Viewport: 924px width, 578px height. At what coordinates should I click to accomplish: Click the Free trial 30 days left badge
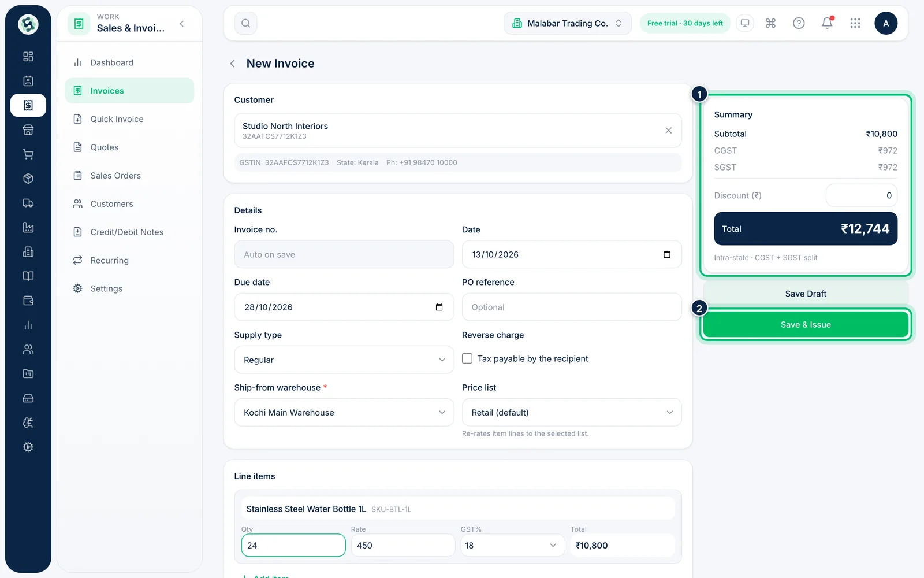pyautogui.click(x=685, y=23)
